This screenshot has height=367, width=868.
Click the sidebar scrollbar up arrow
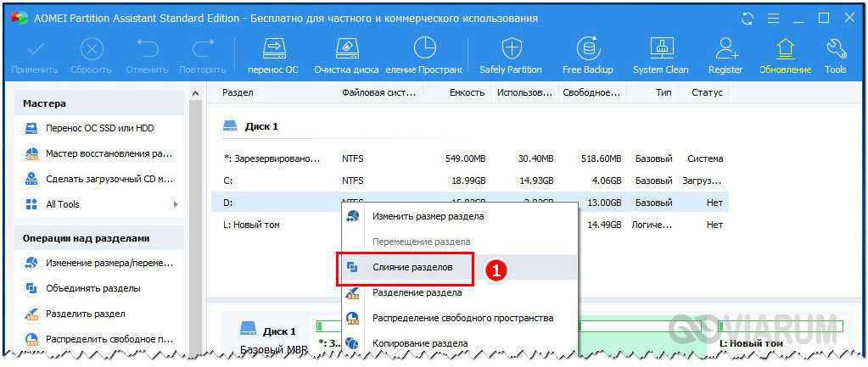click(195, 92)
